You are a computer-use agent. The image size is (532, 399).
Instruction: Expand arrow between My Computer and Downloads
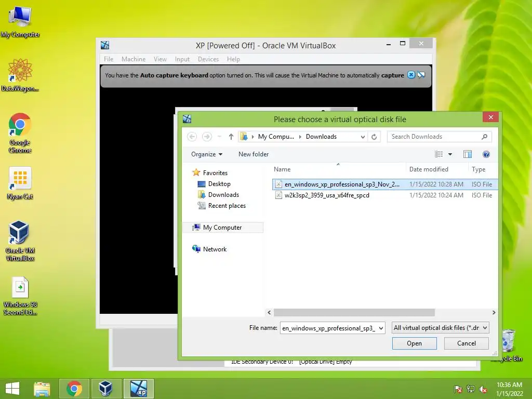pos(300,137)
